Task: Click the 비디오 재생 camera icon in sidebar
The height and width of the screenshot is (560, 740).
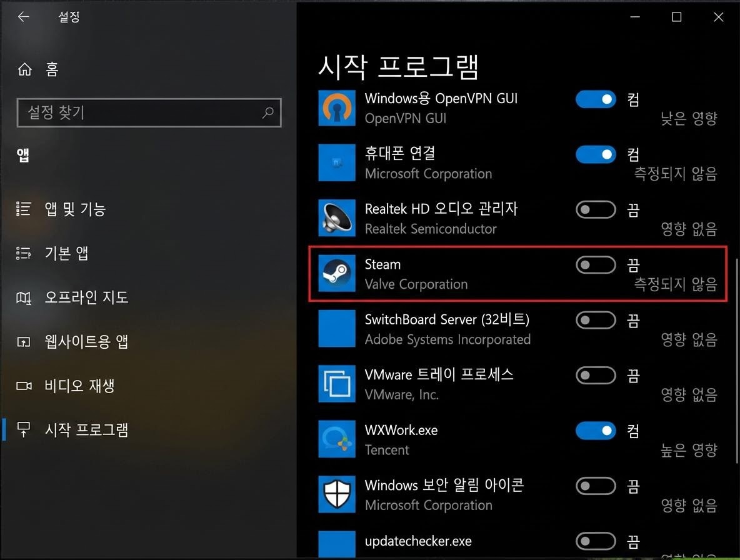Action: [x=23, y=386]
